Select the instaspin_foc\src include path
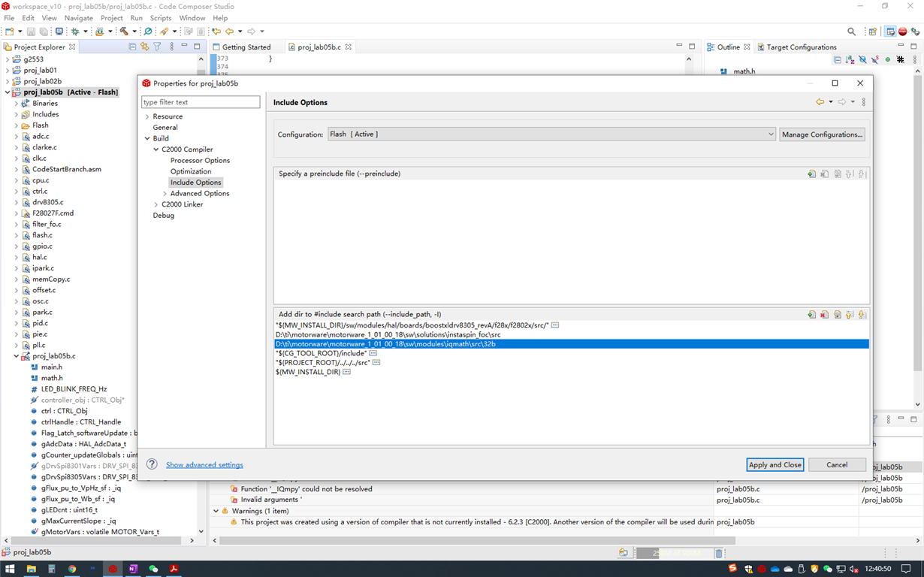This screenshot has width=924, height=577. click(x=388, y=334)
